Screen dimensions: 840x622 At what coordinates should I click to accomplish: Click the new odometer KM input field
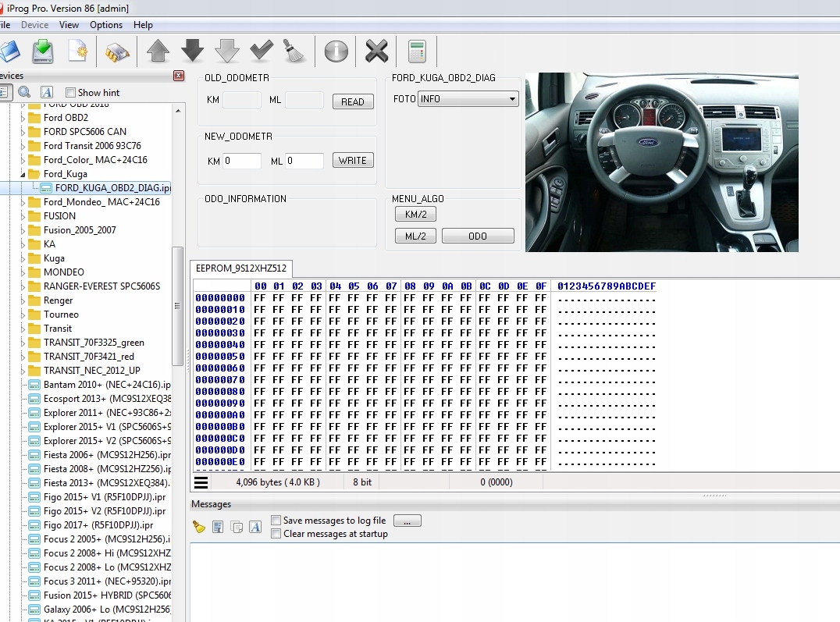(x=242, y=161)
